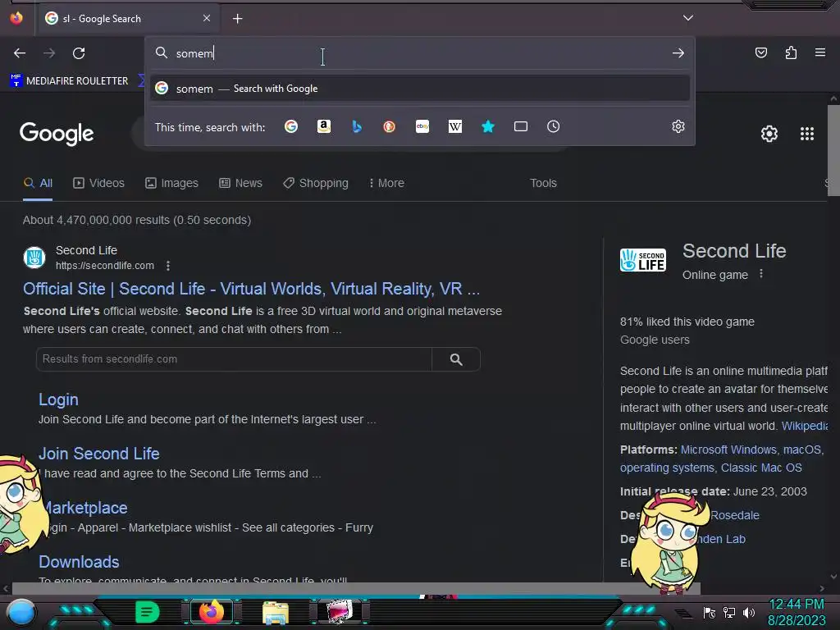Click the forward navigation arrow

[49, 53]
